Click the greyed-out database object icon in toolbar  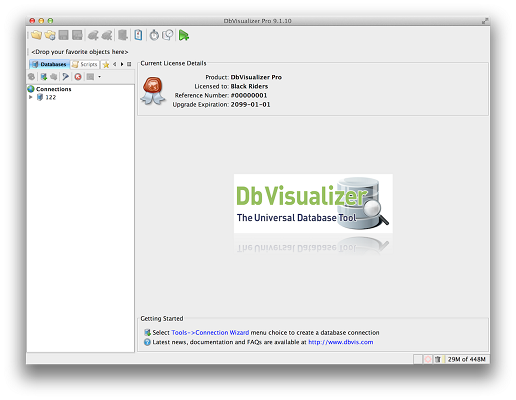[x=123, y=35]
